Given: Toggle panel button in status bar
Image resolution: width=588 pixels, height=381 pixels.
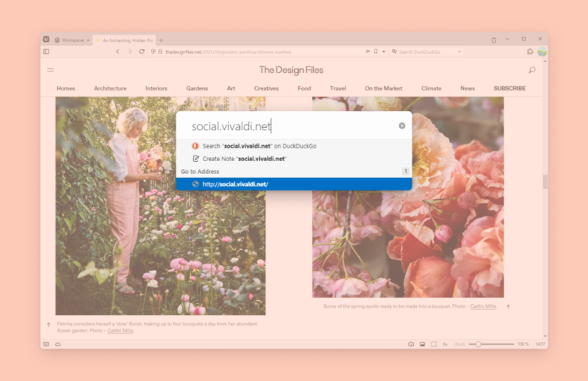Looking at the screenshot, I should coord(46,344).
